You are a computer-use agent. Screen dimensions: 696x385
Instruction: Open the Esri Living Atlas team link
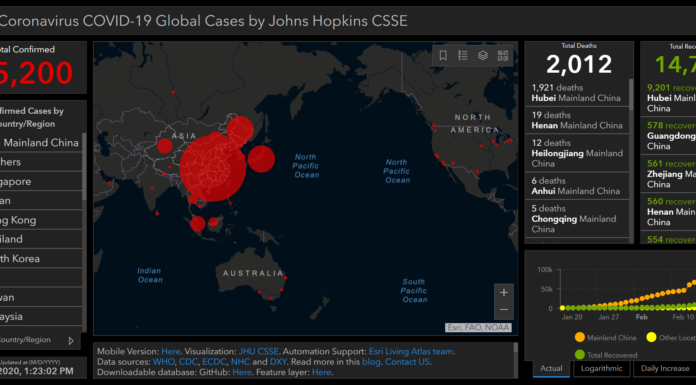(x=411, y=351)
